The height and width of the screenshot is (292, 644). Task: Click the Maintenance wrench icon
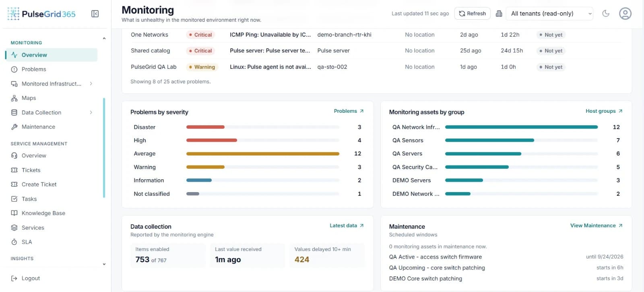pos(14,126)
